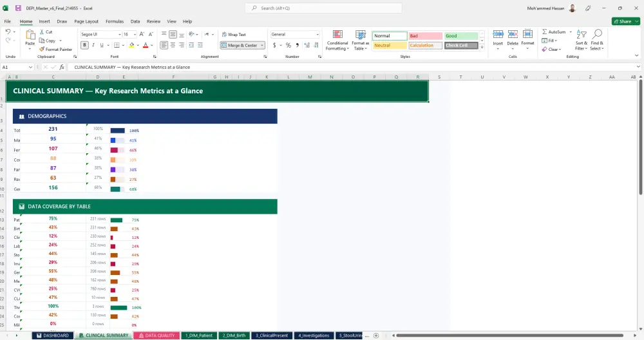Image resolution: width=644 pixels, height=340 pixels.
Task: Click in the Search box
Action: (x=324, y=8)
